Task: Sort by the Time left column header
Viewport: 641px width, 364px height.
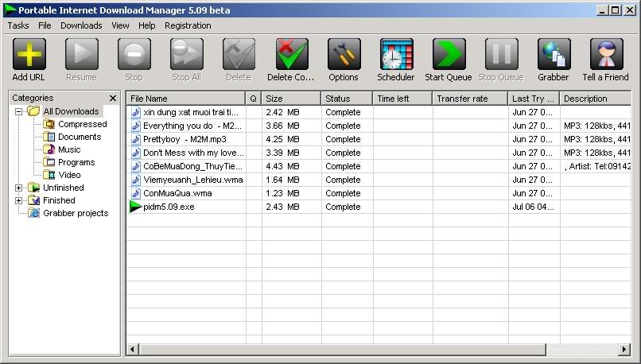Action: coord(402,99)
